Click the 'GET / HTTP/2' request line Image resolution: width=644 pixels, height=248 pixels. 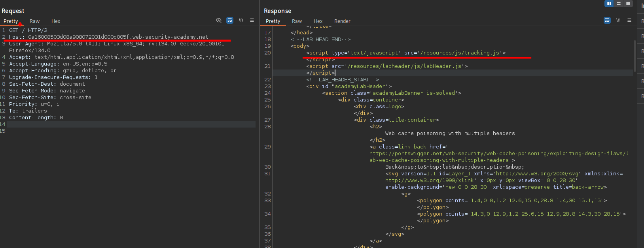[28, 30]
